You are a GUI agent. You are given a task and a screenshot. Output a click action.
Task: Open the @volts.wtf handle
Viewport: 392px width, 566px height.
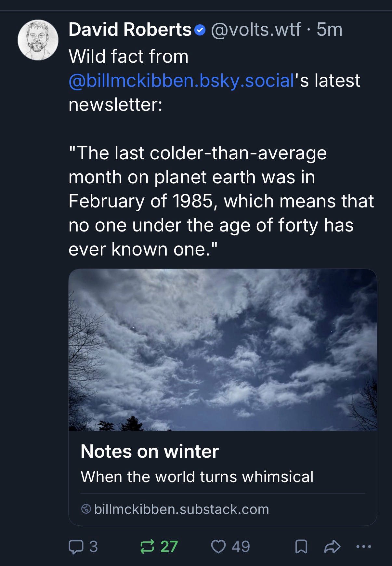[x=256, y=30]
